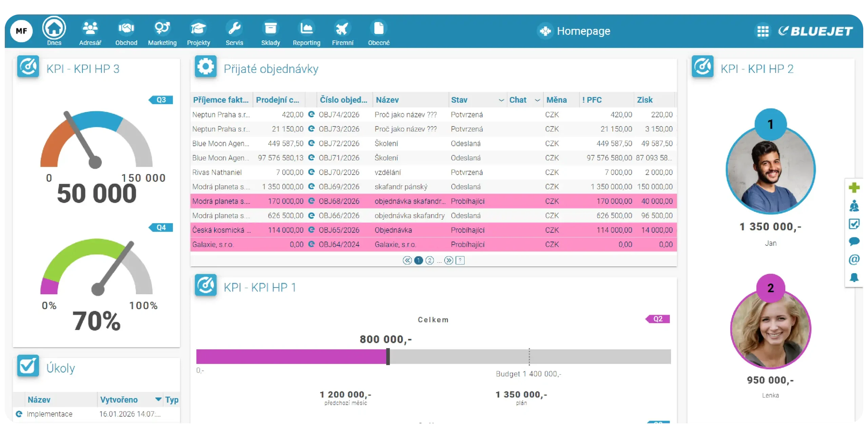The image size is (868, 438).
Task: Click the Celkem progress bar marker
Action: [x=388, y=357]
